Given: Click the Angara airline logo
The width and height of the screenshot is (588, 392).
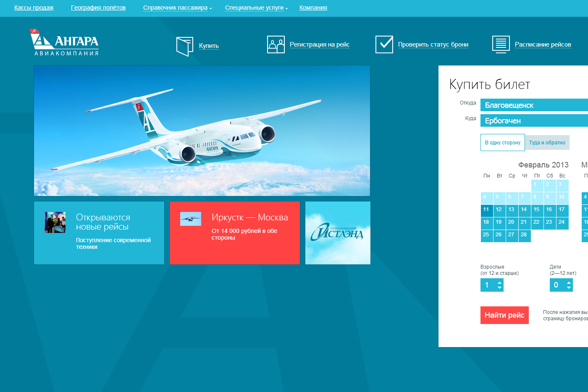Looking at the screenshot, I should tap(64, 42).
